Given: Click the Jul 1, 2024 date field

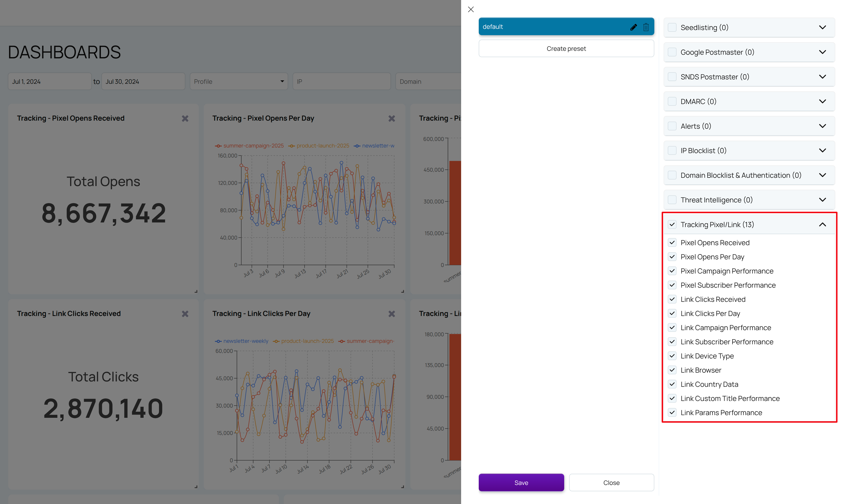Looking at the screenshot, I should (50, 81).
